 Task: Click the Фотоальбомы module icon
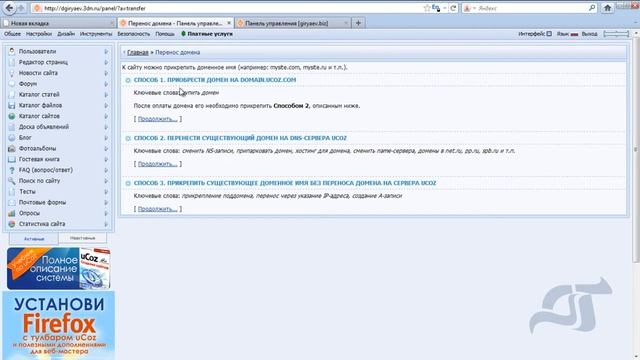12,149
